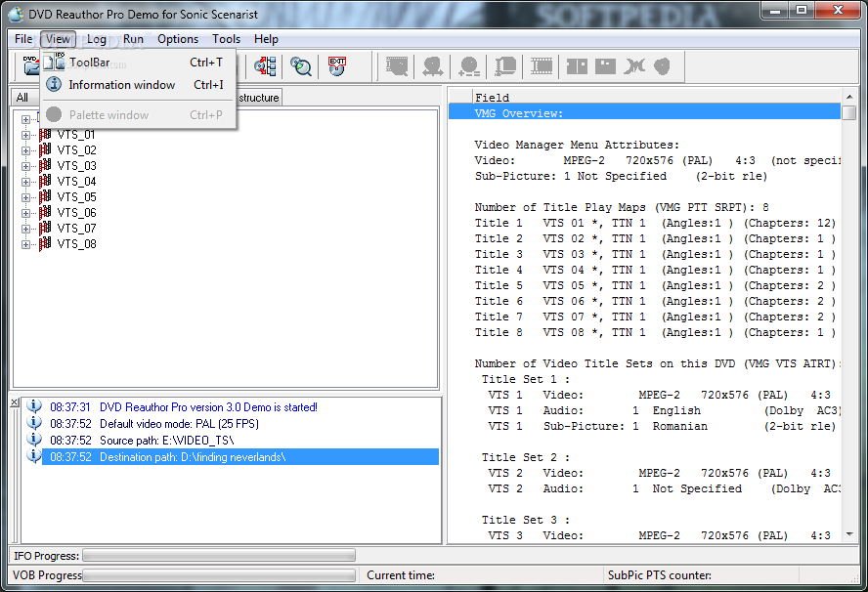The image size is (868, 592).
Task: Click info icon of the Source path log entry
Action: [34, 440]
